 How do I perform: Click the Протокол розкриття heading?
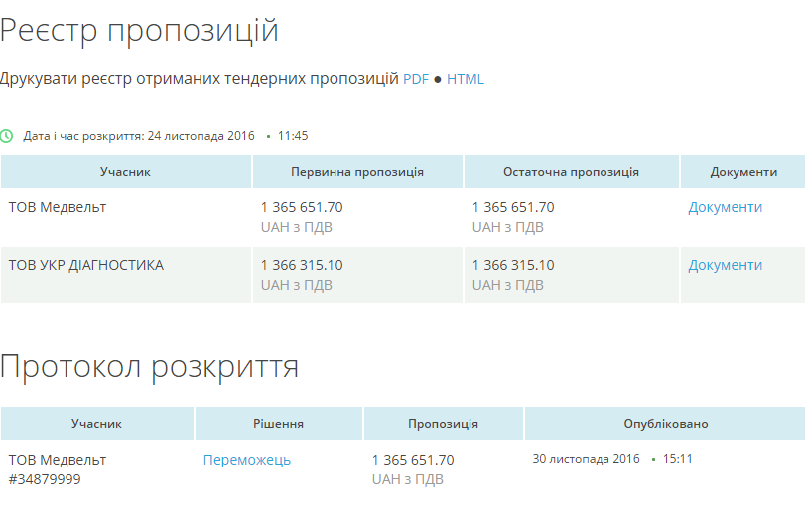(150, 366)
